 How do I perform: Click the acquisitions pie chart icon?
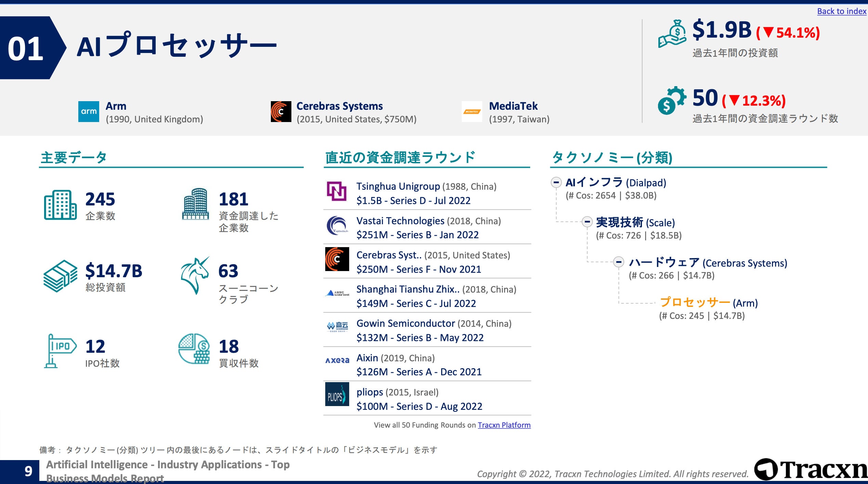pyautogui.click(x=194, y=349)
